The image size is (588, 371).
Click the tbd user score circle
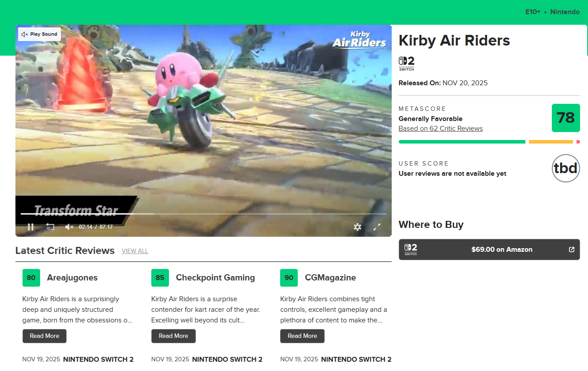pyautogui.click(x=566, y=168)
